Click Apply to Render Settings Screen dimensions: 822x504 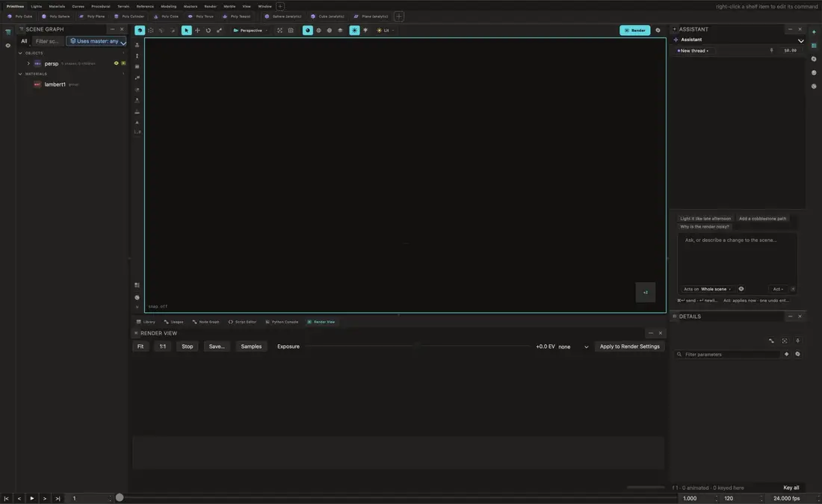coord(630,346)
